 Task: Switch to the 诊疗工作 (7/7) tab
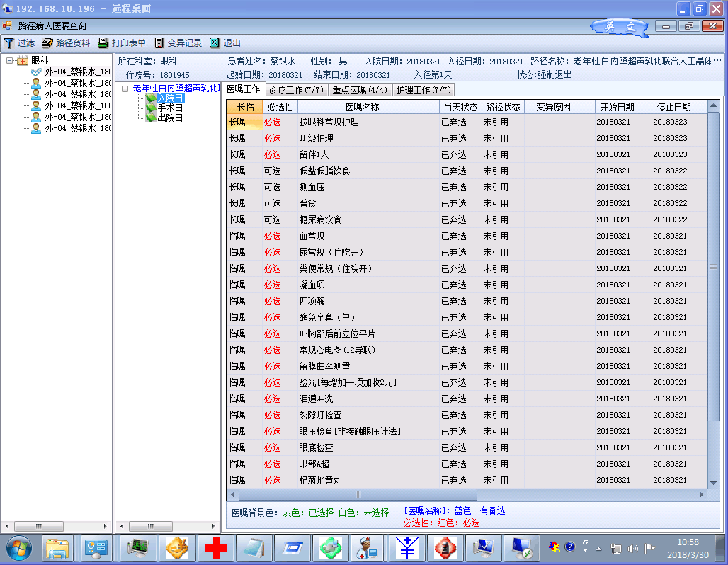pos(296,90)
